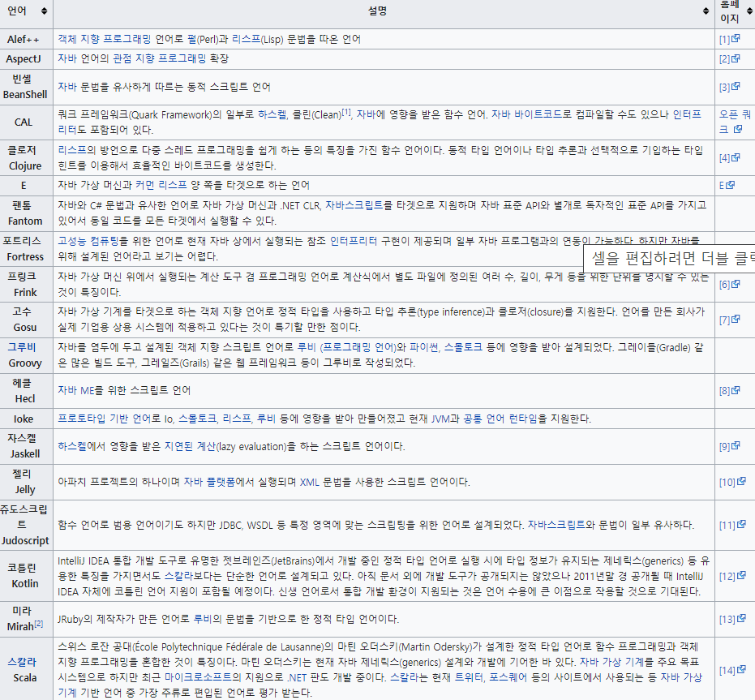
Task: Click 커먼 리스프 link in E row
Action: pos(161,185)
